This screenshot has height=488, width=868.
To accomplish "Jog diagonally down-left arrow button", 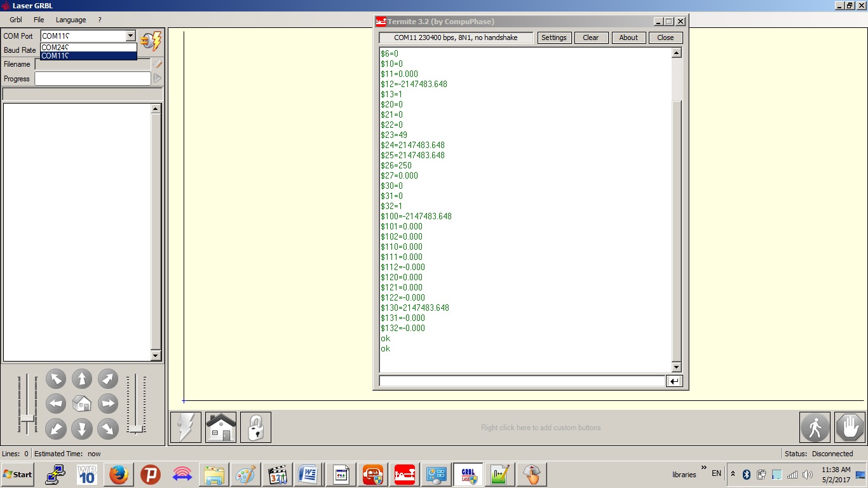I will 56,429.
